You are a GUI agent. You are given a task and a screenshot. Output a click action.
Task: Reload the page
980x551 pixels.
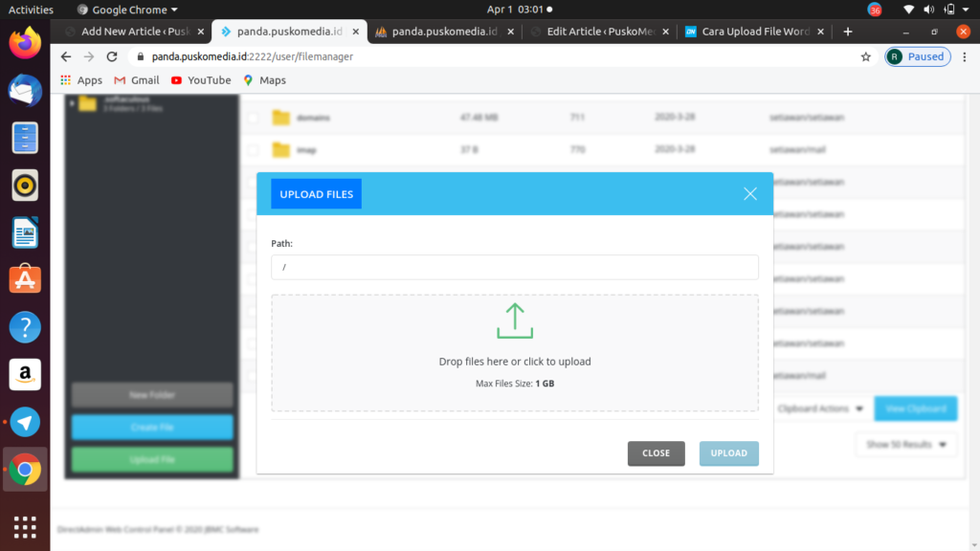(112, 56)
